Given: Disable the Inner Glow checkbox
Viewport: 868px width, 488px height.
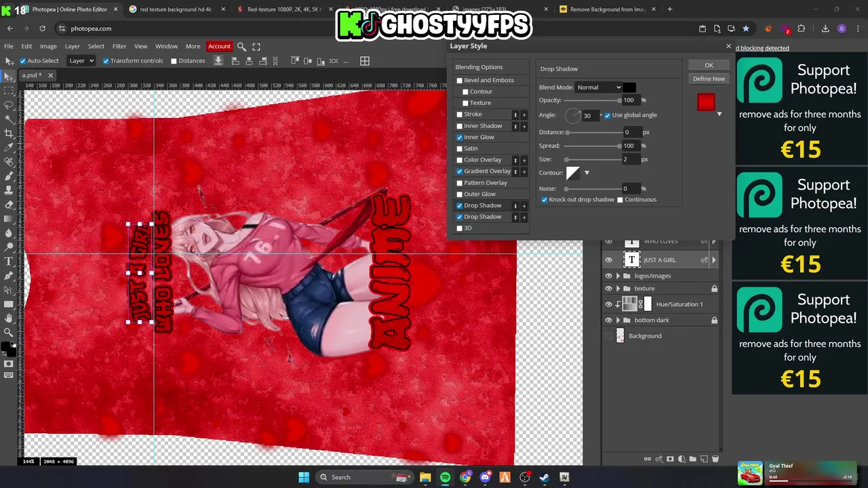Looking at the screenshot, I should pyautogui.click(x=460, y=138).
